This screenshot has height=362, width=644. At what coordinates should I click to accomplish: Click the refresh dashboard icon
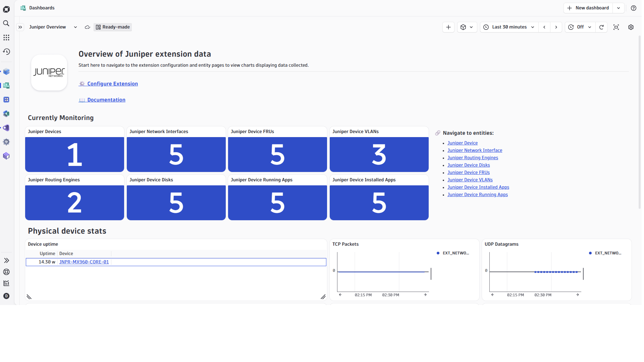601,27
